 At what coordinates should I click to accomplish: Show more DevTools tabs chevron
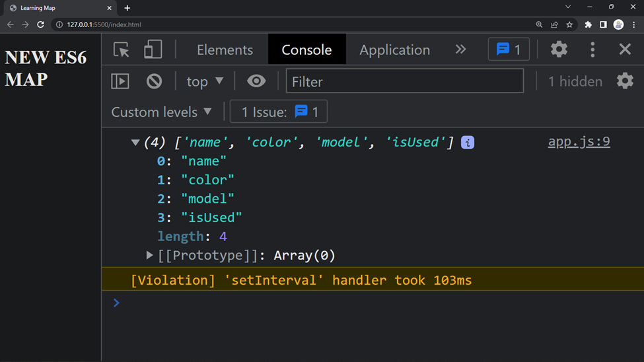tap(461, 50)
